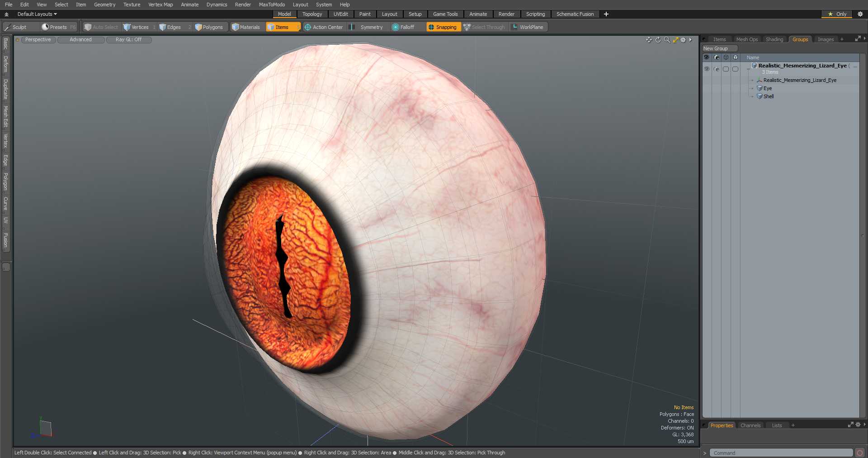The width and height of the screenshot is (868, 458).
Task: Open the Advanced shading dropdown
Action: tap(80, 40)
